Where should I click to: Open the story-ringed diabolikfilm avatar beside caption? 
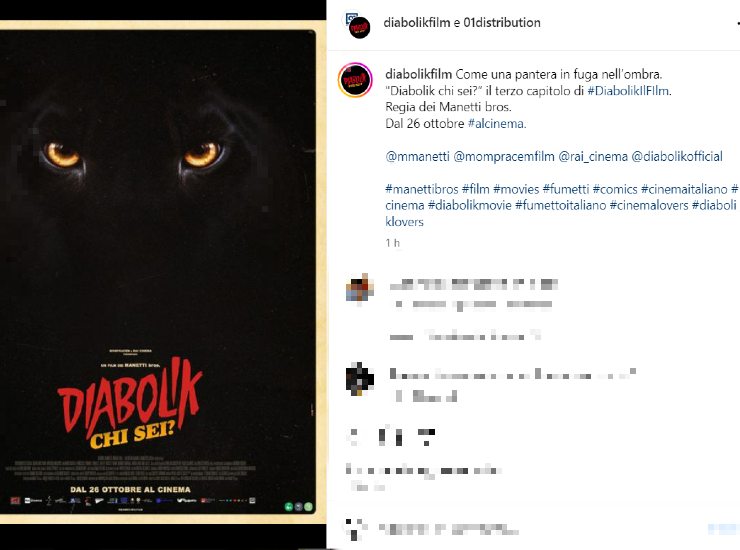tap(355, 80)
